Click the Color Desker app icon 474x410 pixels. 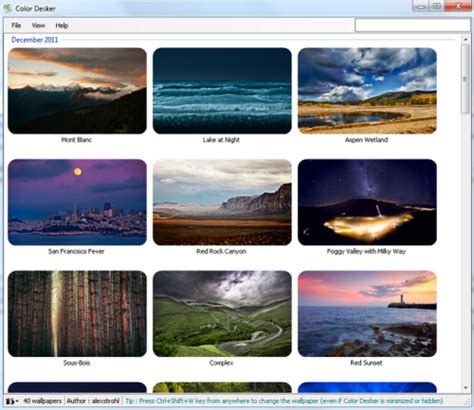tap(8, 8)
